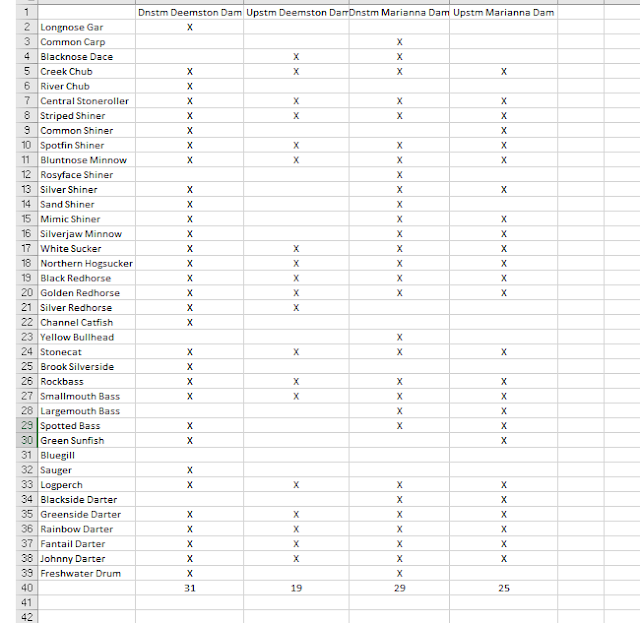Select the X in Yellow Bullhead row
This screenshot has height=623, width=640.
(x=399, y=337)
